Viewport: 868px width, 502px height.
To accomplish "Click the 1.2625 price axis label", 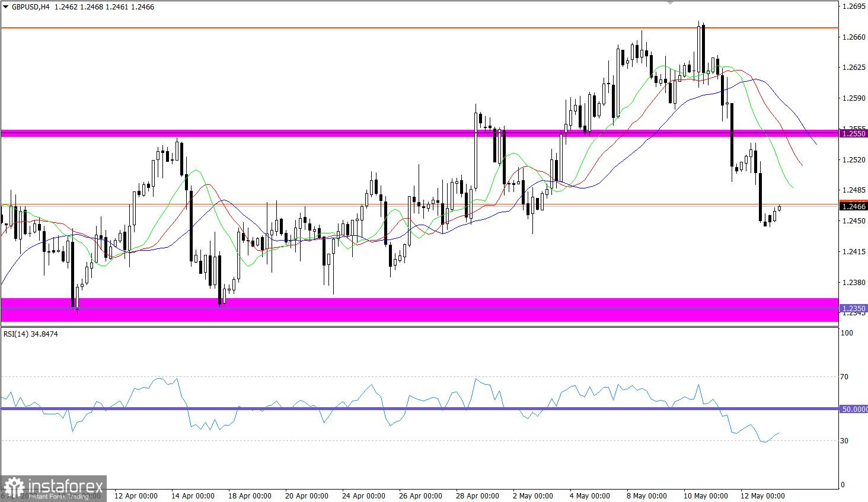I will tap(854, 68).
